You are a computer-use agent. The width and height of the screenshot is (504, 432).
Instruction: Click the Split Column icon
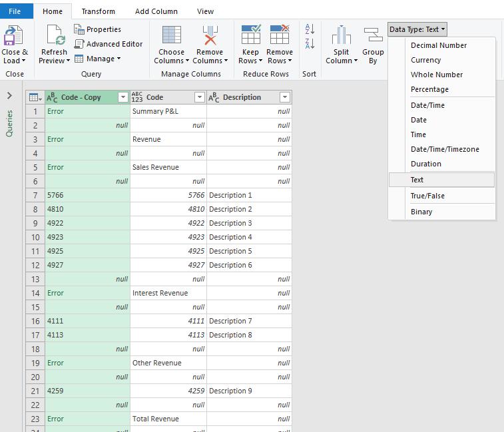(x=342, y=35)
